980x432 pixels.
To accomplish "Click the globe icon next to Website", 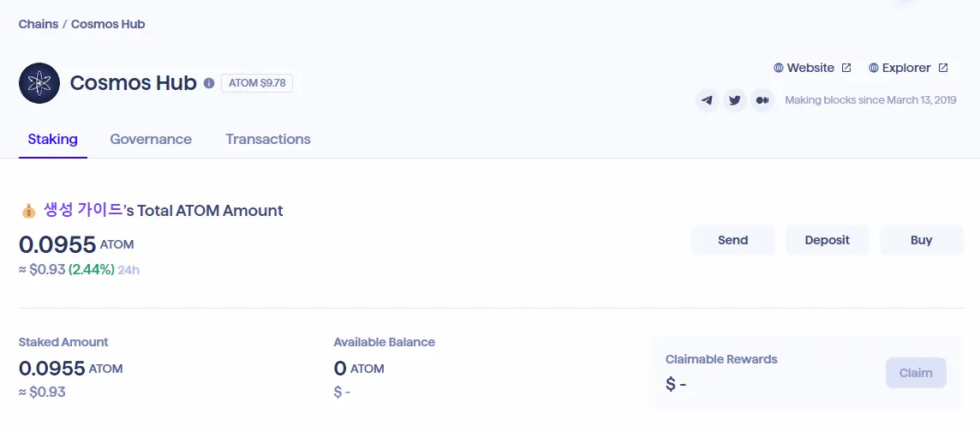I will (x=778, y=68).
